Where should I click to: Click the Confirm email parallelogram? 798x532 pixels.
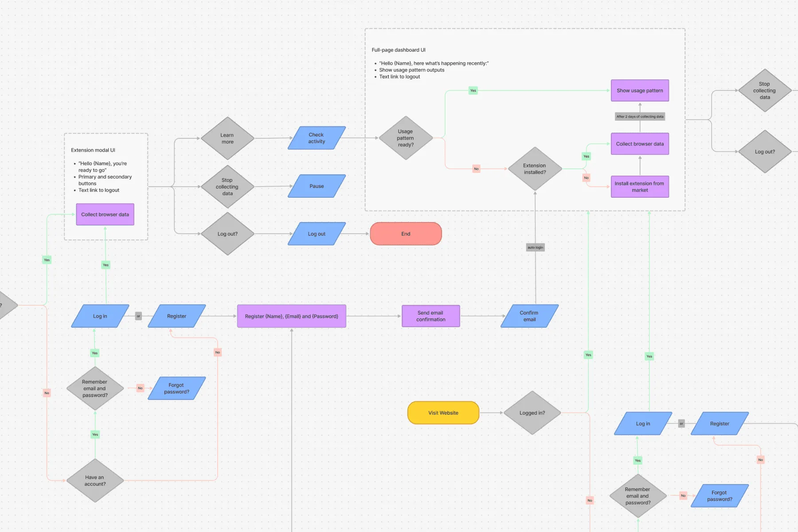(529, 316)
